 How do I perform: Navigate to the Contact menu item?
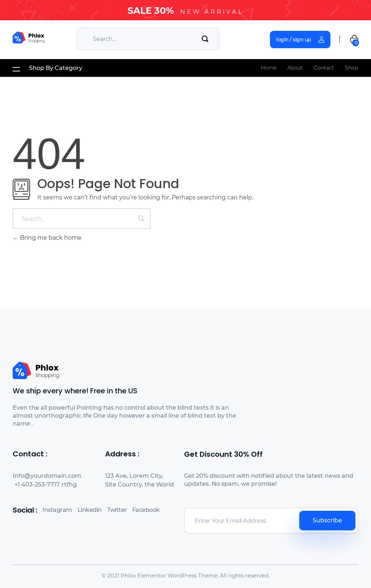[x=324, y=68]
